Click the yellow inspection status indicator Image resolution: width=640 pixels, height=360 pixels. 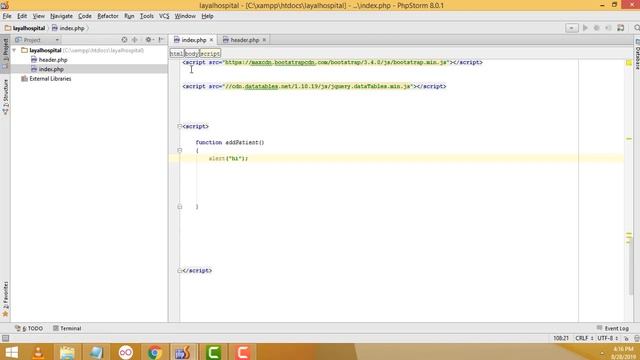(x=629, y=63)
